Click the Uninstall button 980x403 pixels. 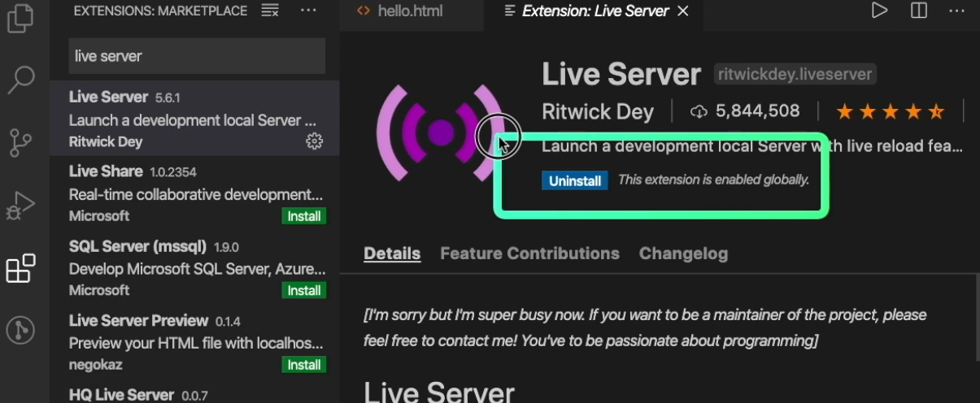(x=575, y=180)
